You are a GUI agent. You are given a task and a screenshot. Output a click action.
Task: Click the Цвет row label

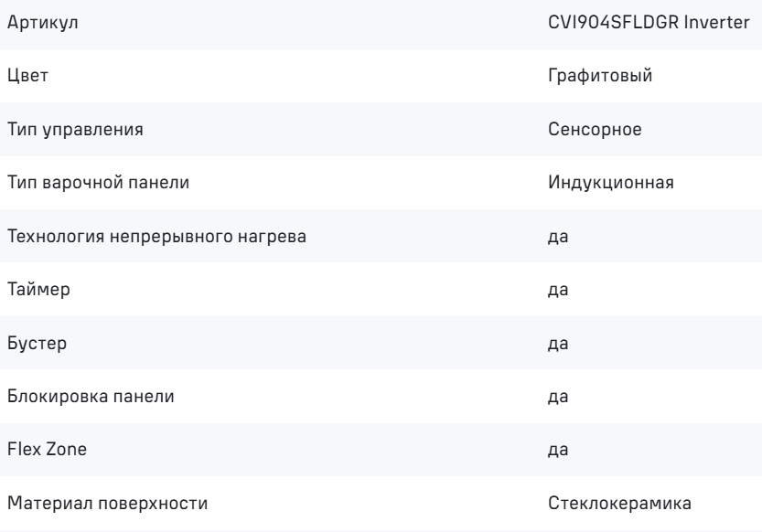pos(27,76)
